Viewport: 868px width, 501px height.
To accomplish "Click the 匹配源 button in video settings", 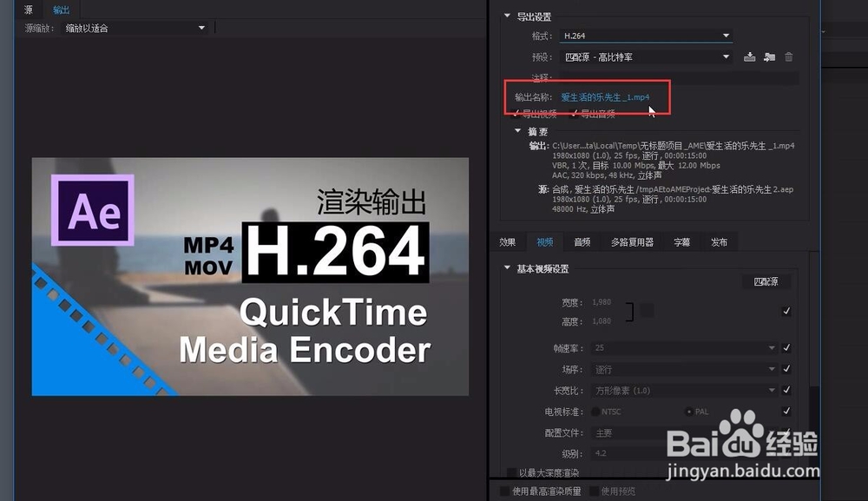I will 766,282.
